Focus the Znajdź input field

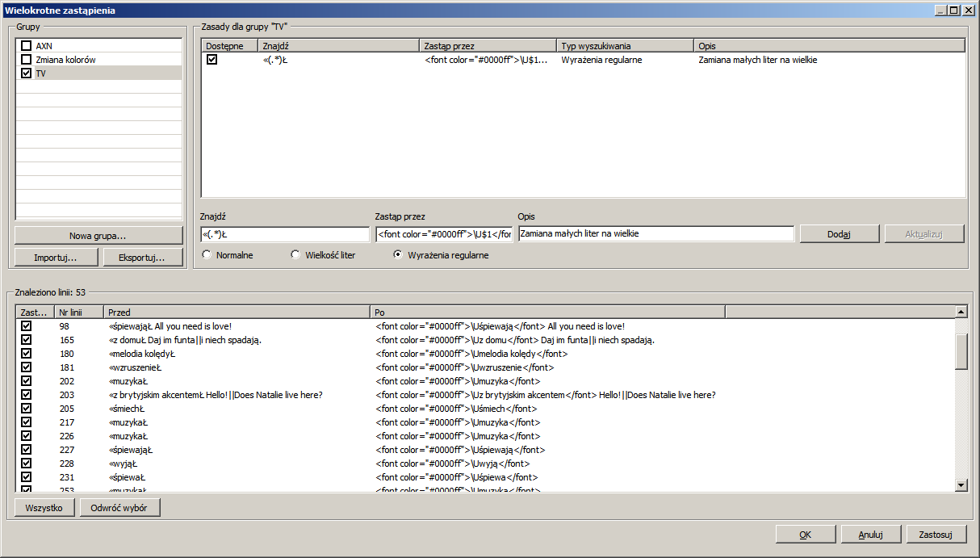(x=285, y=234)
